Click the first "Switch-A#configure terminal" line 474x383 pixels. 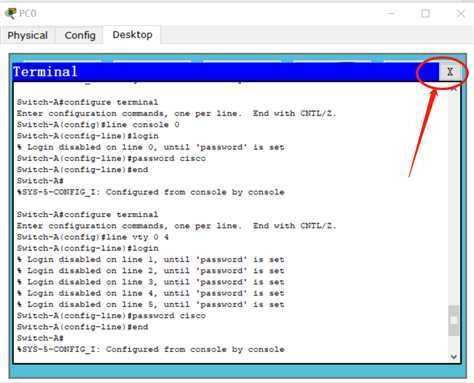click(87, 102)
